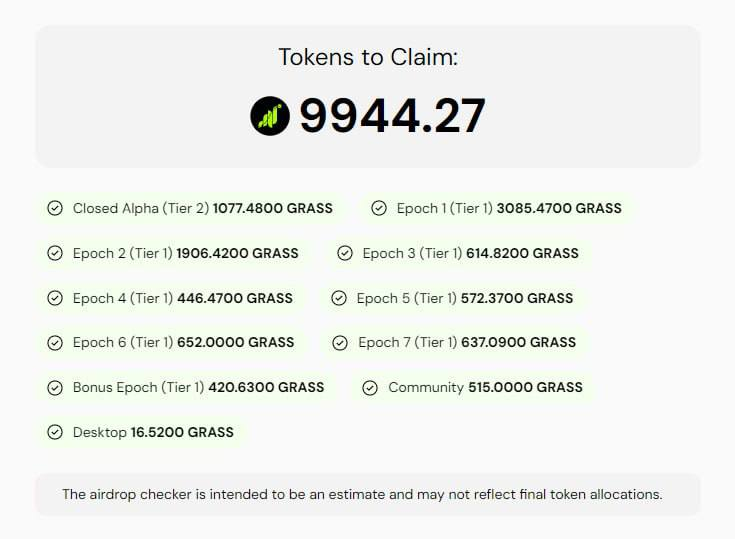Click the Epoch 2 checkmark icon
The height and width of the screenshot is (539, 735).
(55, 253)
